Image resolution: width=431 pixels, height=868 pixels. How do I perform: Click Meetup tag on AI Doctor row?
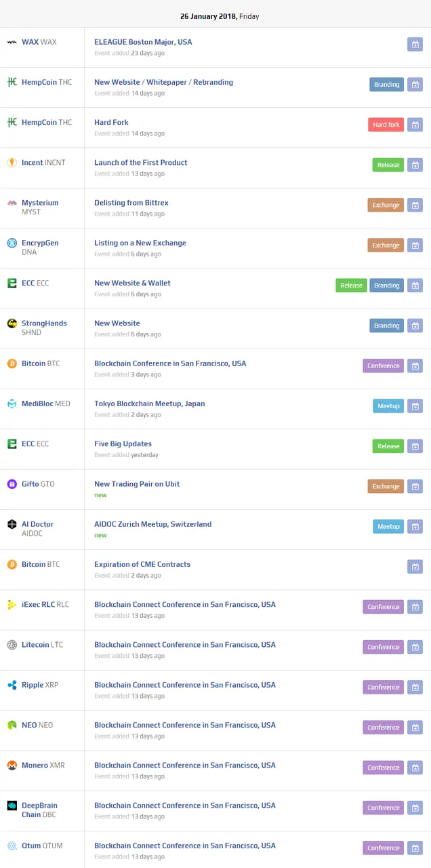(388, 526)
